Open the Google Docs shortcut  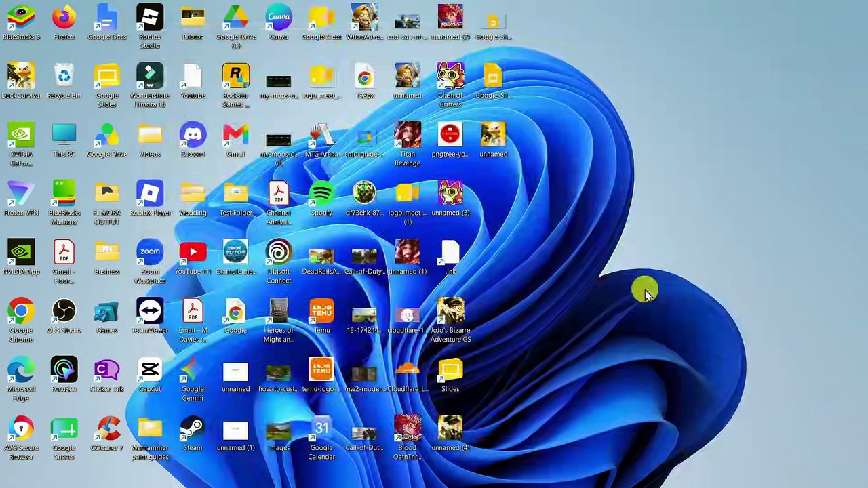pyautogui.click(x=107, y=17)
